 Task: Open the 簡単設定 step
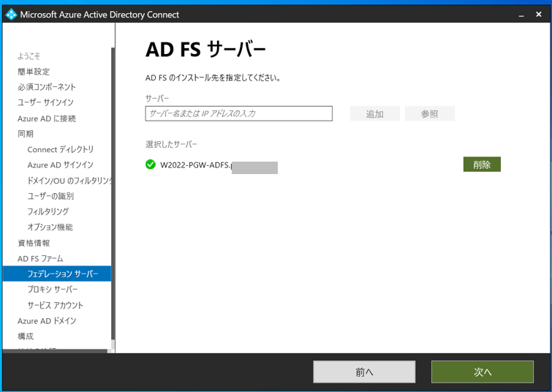pos(34,72)
